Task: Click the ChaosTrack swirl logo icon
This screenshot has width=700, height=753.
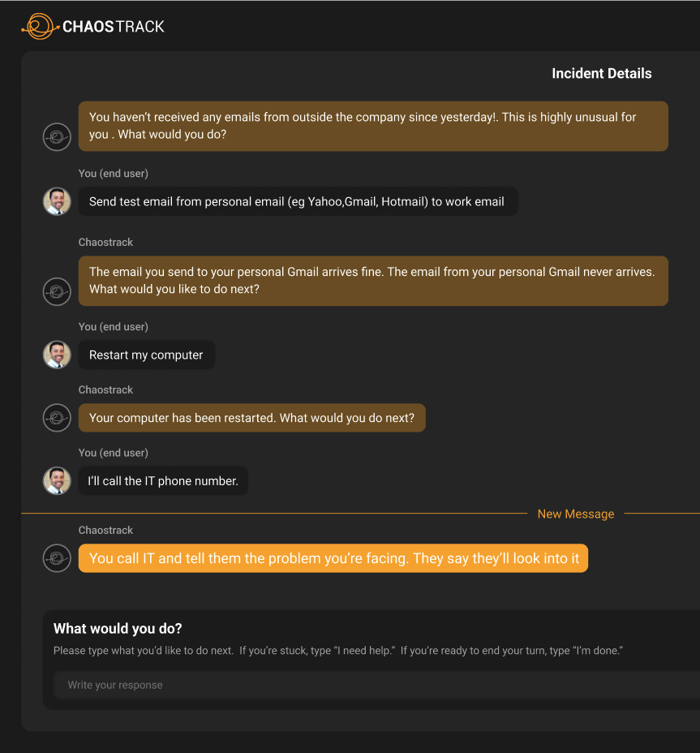Action: 40,27
